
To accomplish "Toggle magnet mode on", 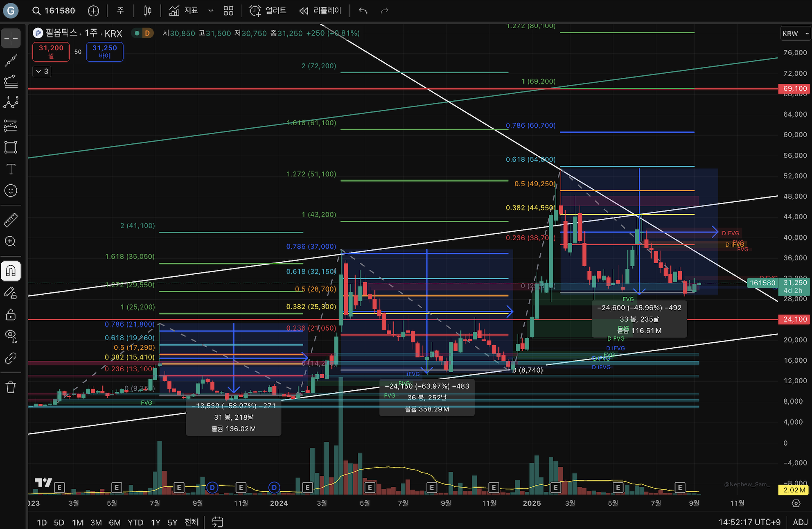I will [x=11, y=271].
